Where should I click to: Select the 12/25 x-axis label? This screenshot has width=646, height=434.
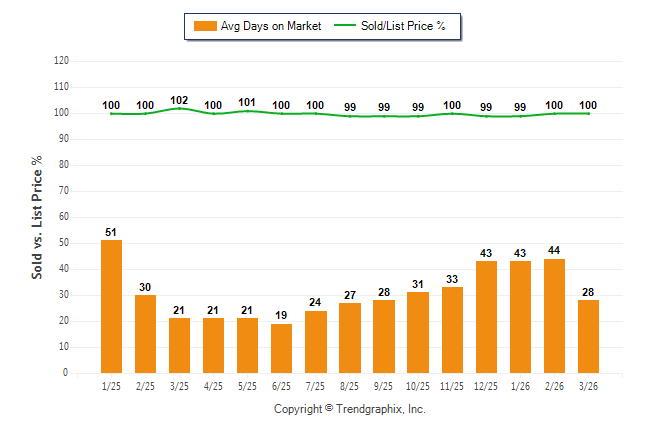pos(485,386)
